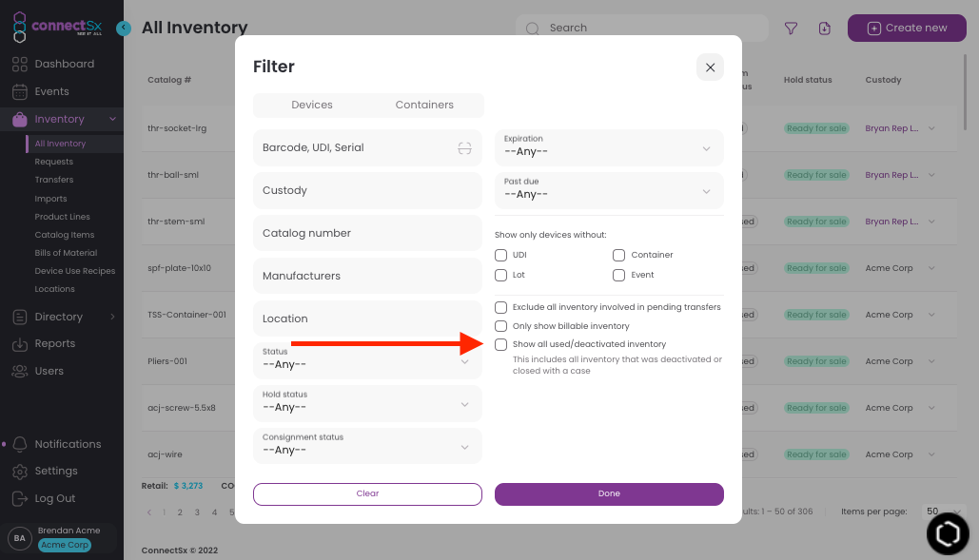The height and width of the screenshot is (560, 979).
Task: Open the Dashboard section in the sidebar
Action: [63, 64]
